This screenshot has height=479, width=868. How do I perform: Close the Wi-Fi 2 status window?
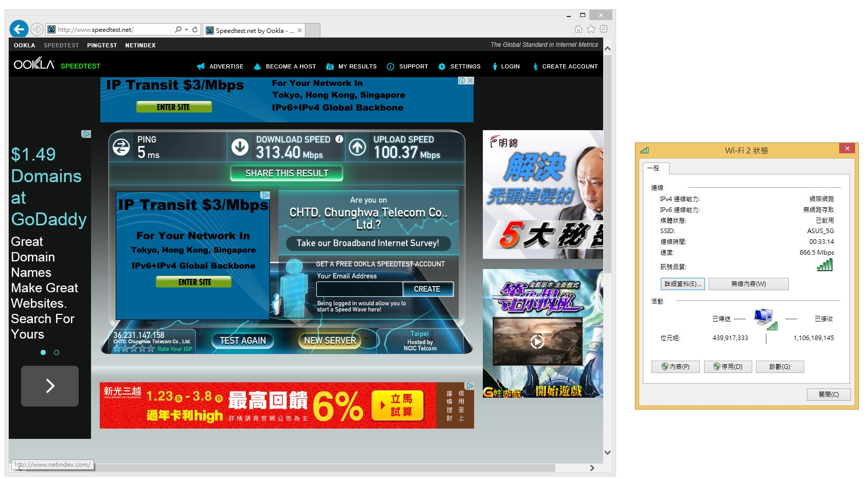pyautogui.click(x=847, y=148)
